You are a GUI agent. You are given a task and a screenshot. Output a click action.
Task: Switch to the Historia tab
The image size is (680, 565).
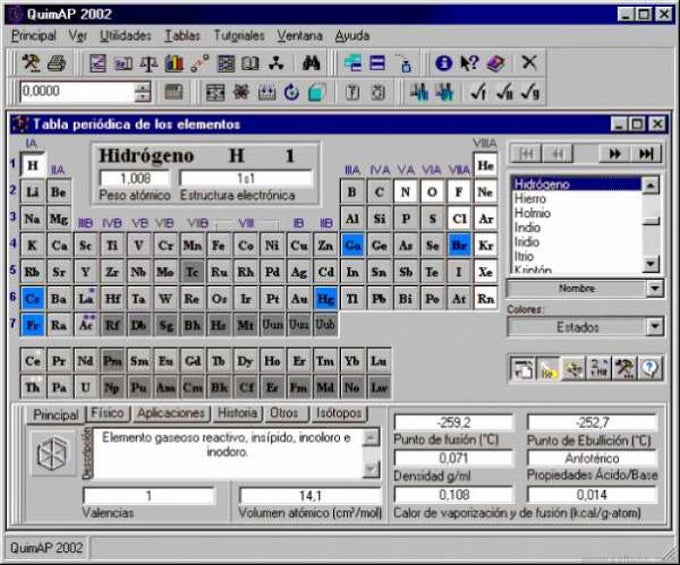click(237, 413)
